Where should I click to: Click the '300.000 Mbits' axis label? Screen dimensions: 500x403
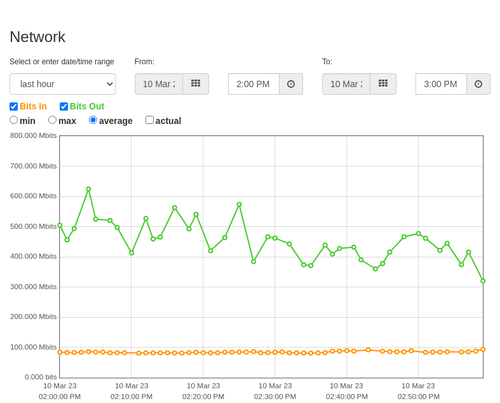tap(33, 287)
